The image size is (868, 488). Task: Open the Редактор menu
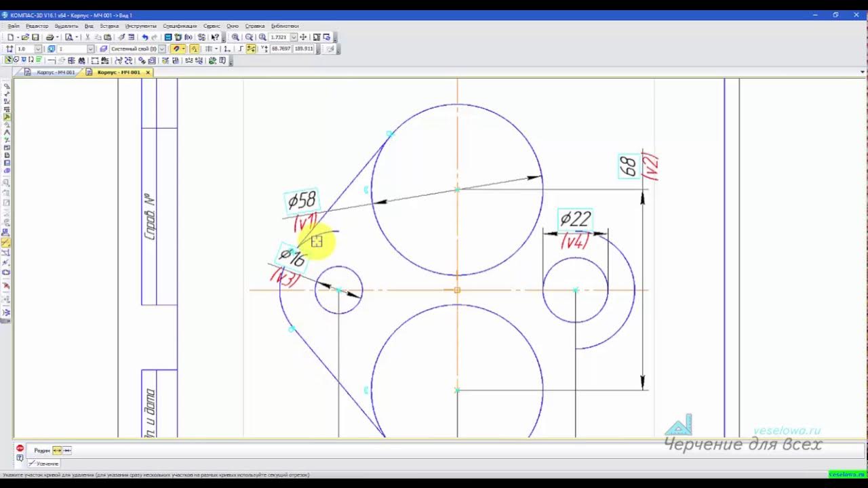[37, 26]
